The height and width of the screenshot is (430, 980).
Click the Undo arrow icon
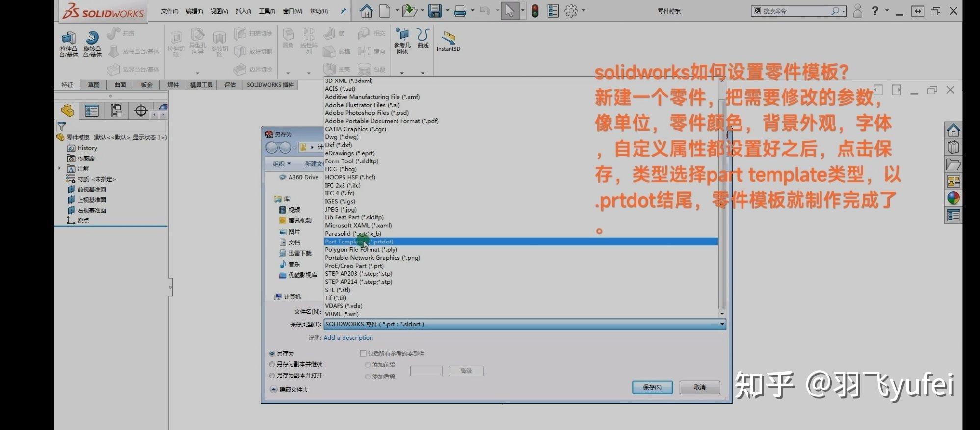tap(485, 11)
